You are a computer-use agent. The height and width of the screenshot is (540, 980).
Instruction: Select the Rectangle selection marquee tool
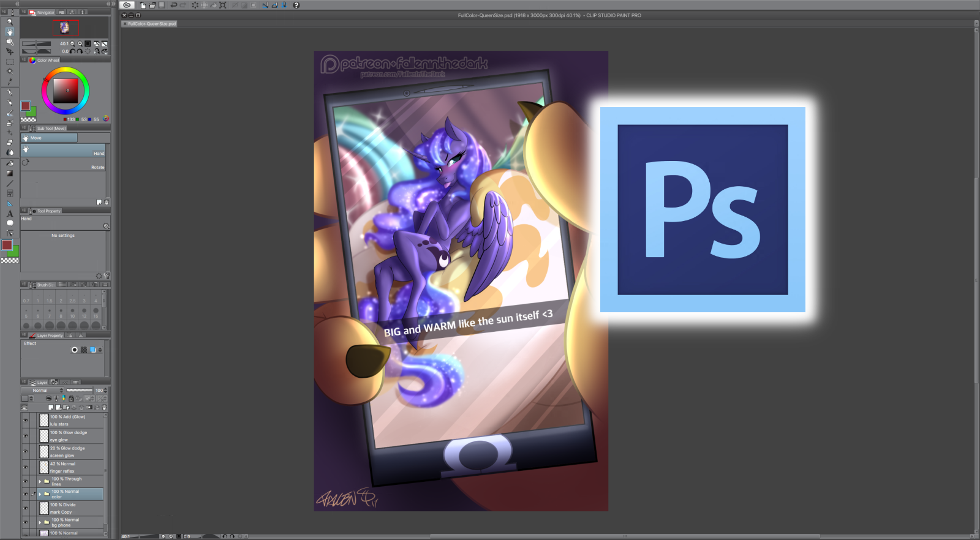tap(10, 62)
